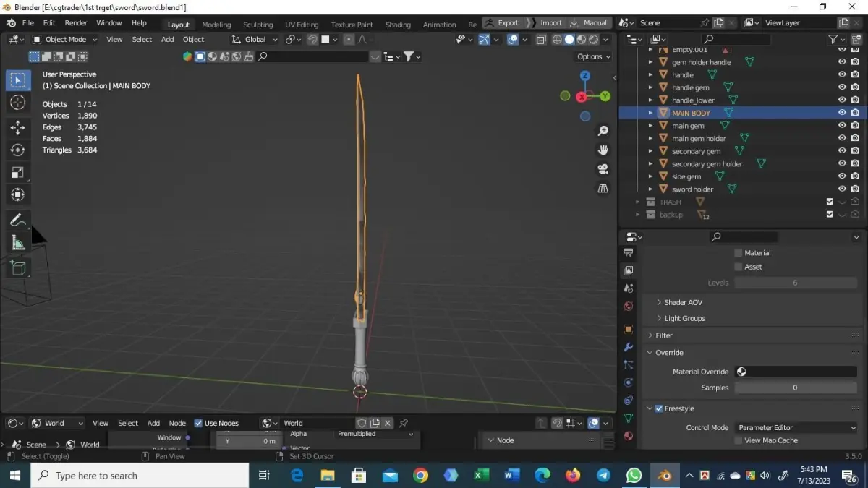Select the Add Cube tool
The width and height of the screenshot is (868, 488).
pos(18,268)
